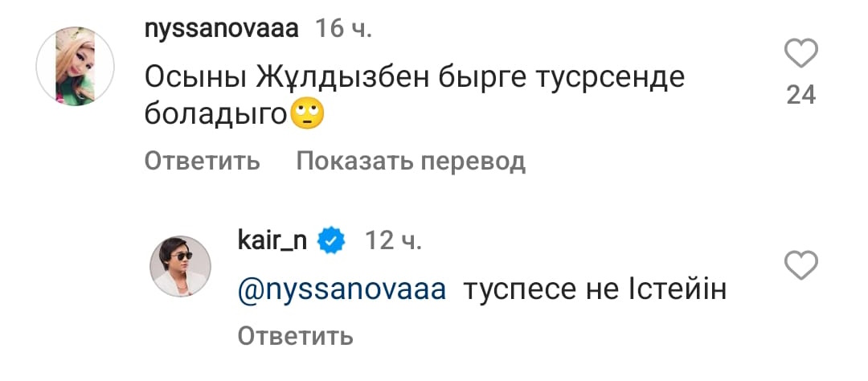Go to the kair_n username link
This screenshot has height=381, width=868.
(272, 241)
